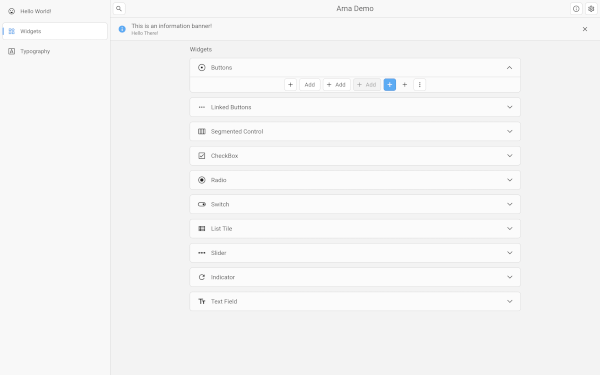Expand the Indicator section chevron
The height and width of the screenshot is (375, 600).
(x=509, y=277)
